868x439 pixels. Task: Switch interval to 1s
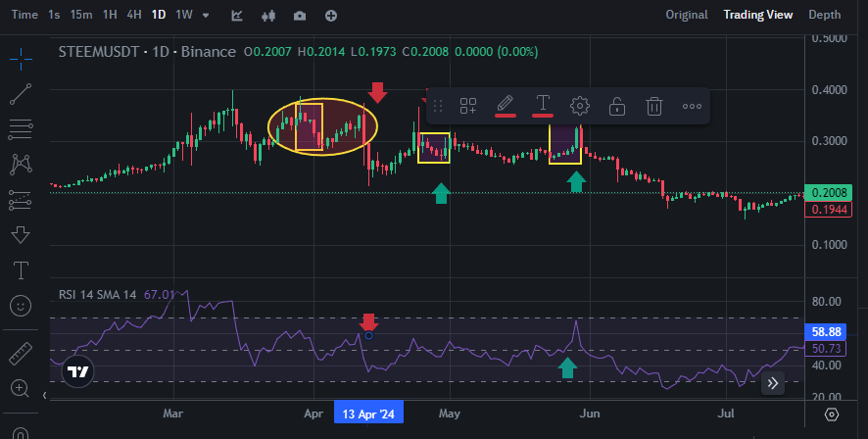tap(54, 15)
